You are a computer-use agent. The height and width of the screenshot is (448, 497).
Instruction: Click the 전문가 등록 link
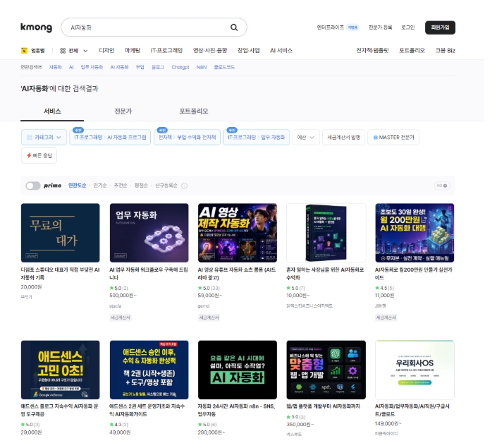(x=380, y=28)
